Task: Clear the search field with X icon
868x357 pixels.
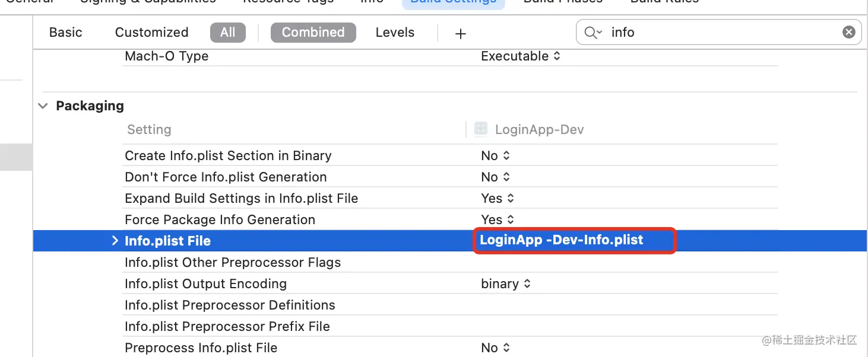Action: click(849, 32)
